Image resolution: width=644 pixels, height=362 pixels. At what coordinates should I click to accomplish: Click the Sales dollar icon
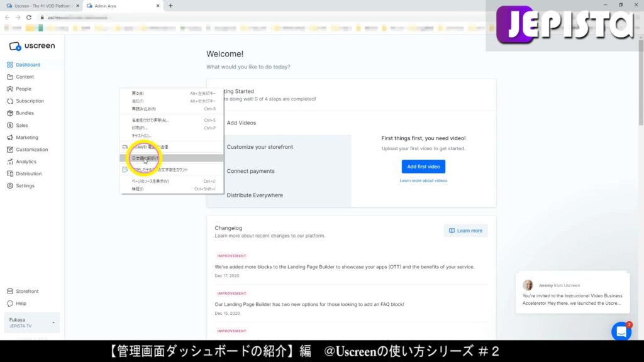[10, 125]
